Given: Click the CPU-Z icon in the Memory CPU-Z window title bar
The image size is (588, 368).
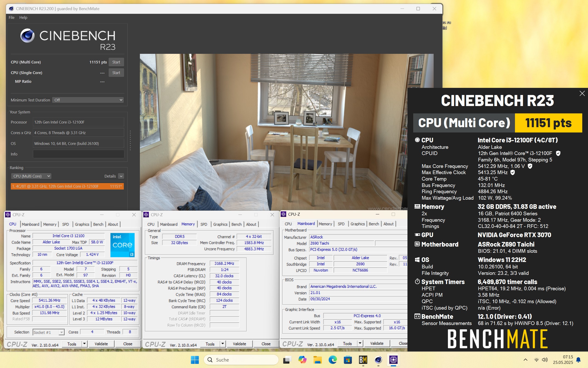Looking at the screenshot, I should click(146, 215).
